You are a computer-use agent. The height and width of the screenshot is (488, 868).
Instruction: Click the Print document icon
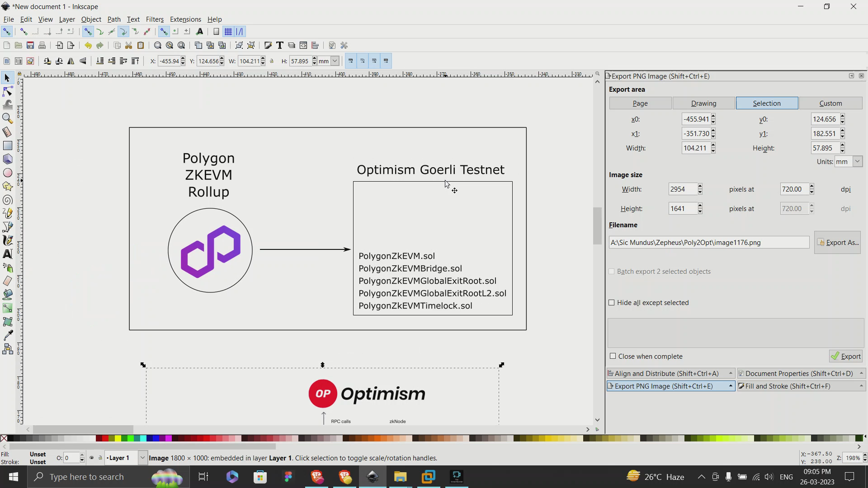tap(42, 45)
